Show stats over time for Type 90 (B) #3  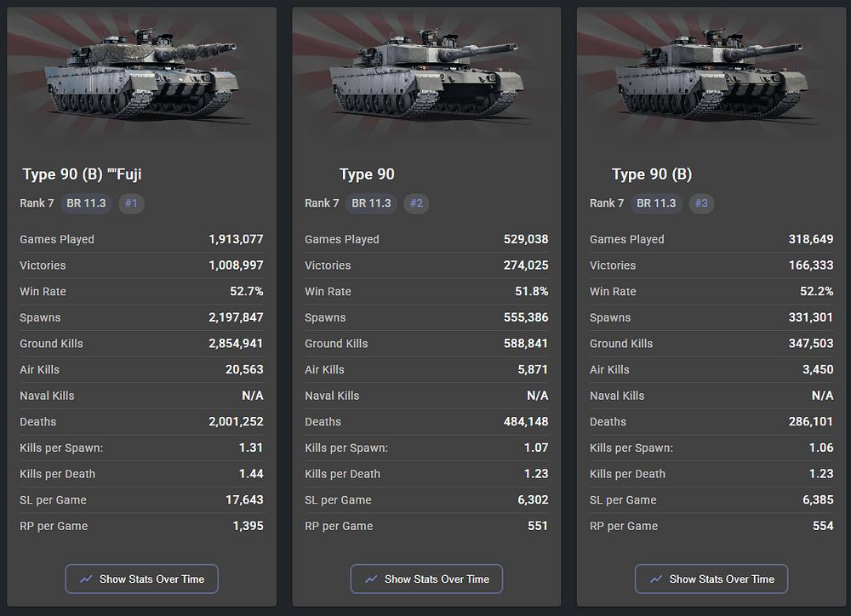pyautogui.click(x=711, y=579)
